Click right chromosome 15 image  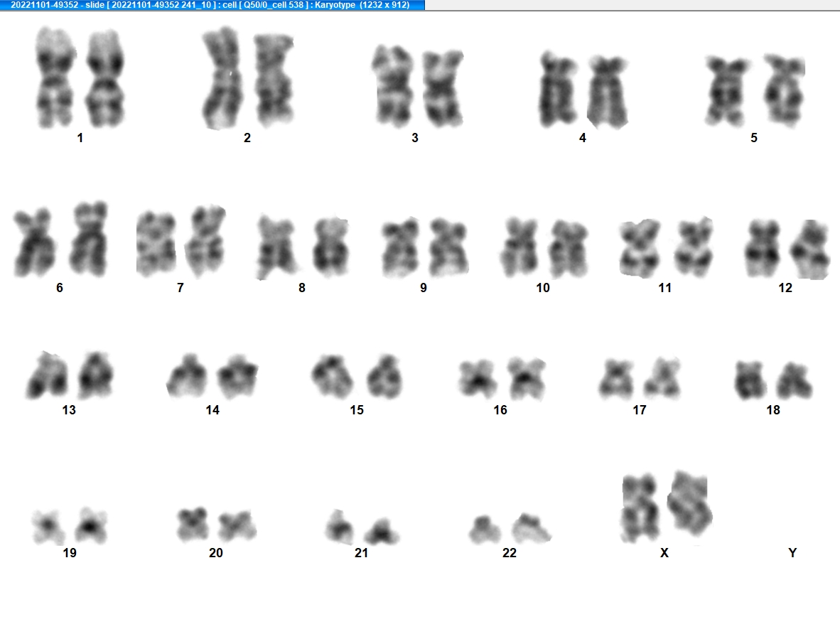point(384,376)
